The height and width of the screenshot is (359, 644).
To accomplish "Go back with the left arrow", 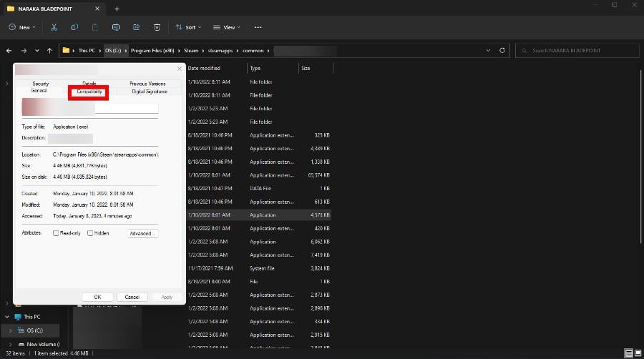I will [x=9, y=51].
